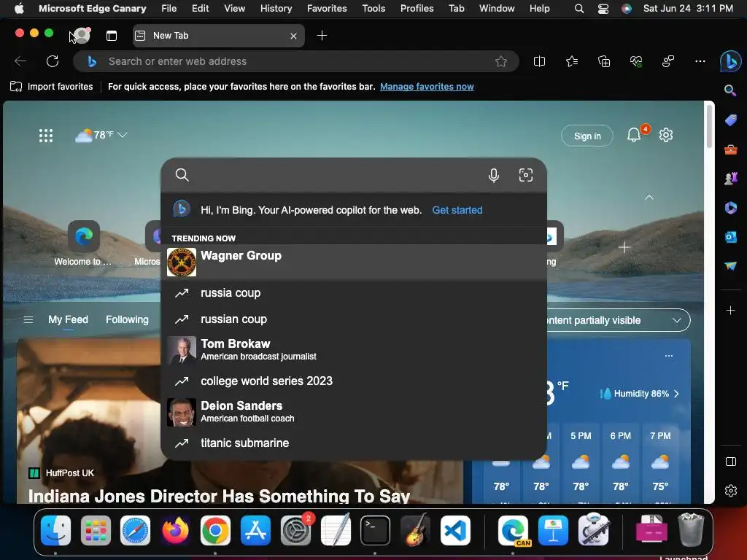Screen dimensions: 747x560
Task: Open Firefox from the Dock
Action: coord(175,531)
